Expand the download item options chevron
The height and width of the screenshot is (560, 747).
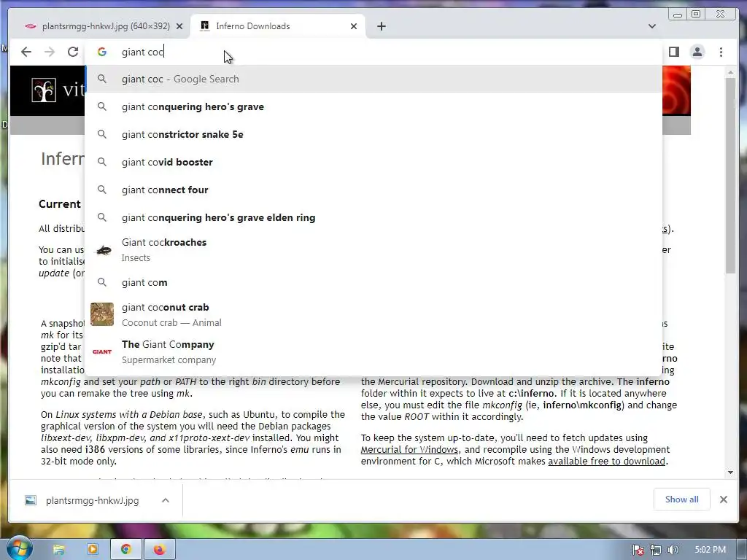click(x=166, y=500)
